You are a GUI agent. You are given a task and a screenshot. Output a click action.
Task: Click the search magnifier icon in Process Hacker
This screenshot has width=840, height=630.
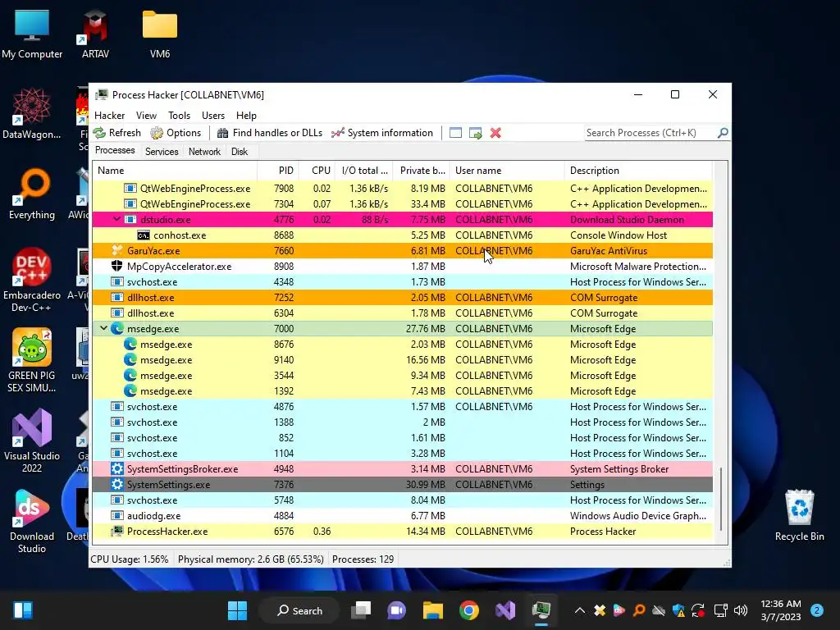pyautogui.click(x=723, y=132)
